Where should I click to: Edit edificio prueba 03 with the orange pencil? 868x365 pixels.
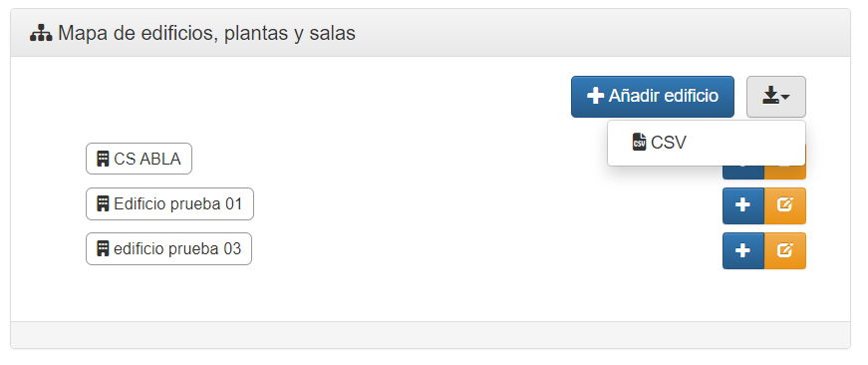click(785, 250)
